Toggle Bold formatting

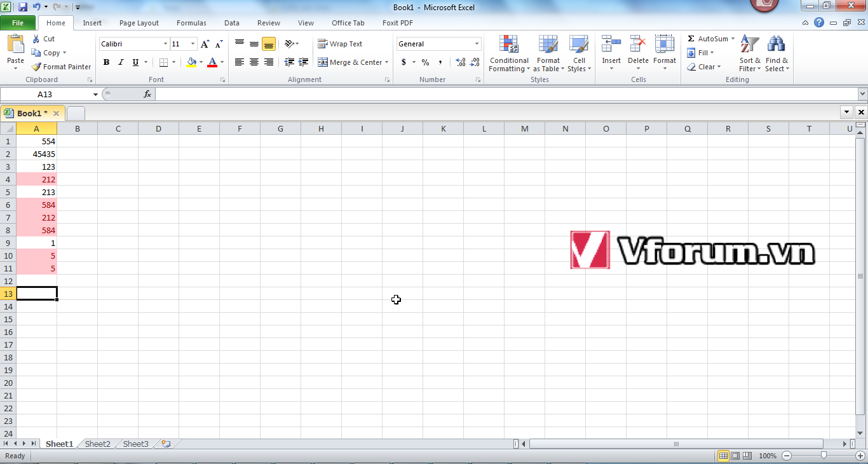pyautogui.click(x=106, y=62)
